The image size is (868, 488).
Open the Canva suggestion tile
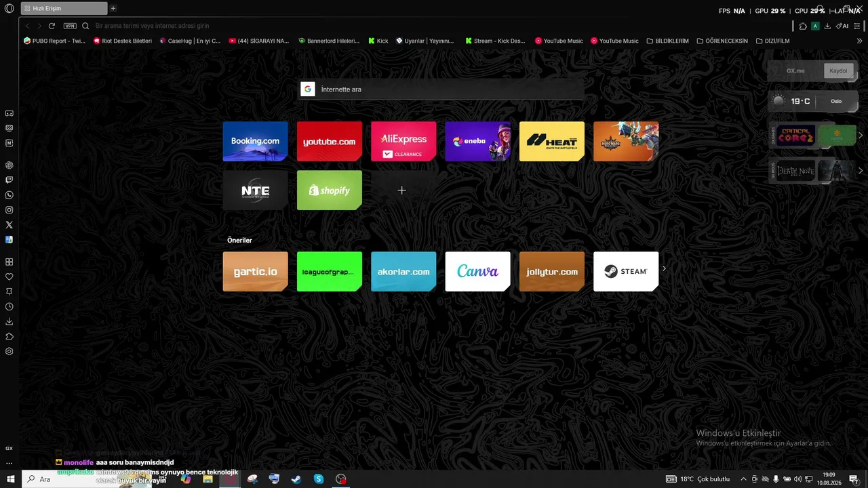coord(477,271)
